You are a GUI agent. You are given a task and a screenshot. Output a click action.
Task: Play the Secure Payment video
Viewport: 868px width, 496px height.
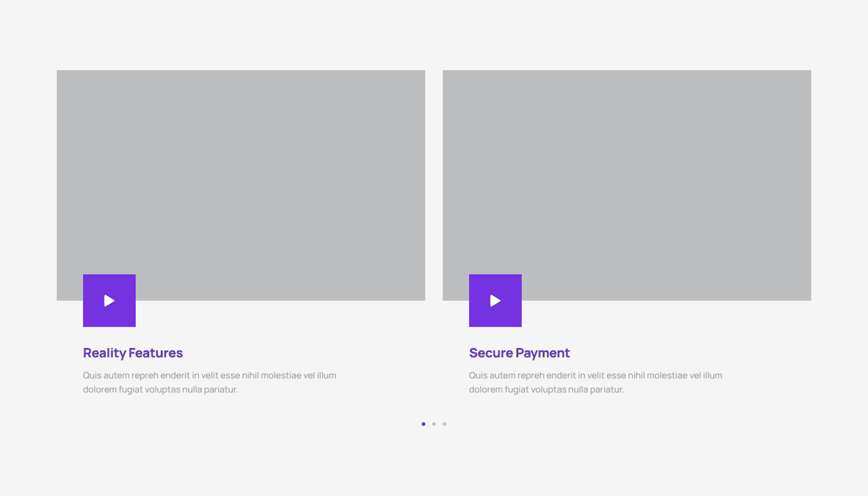(x=495, y=301)
